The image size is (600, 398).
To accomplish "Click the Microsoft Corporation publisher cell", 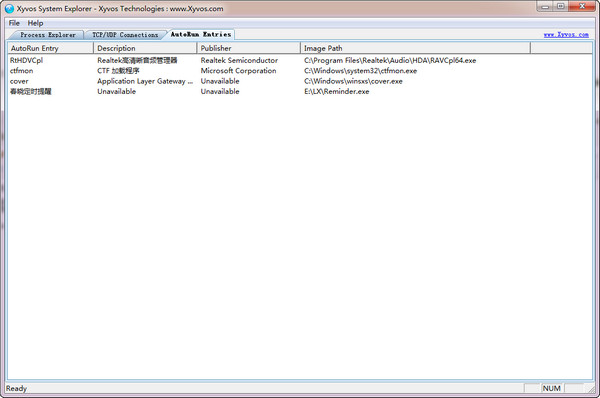I will [x=238, y=71].
